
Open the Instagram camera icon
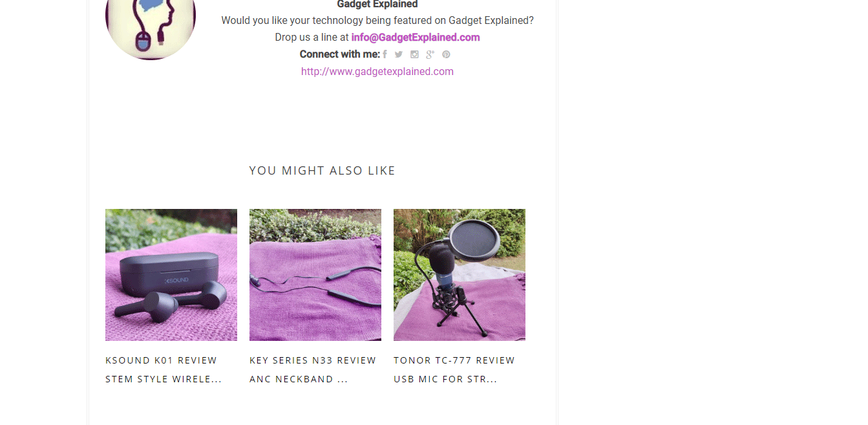pyautogui.click(x=414, y=54)
